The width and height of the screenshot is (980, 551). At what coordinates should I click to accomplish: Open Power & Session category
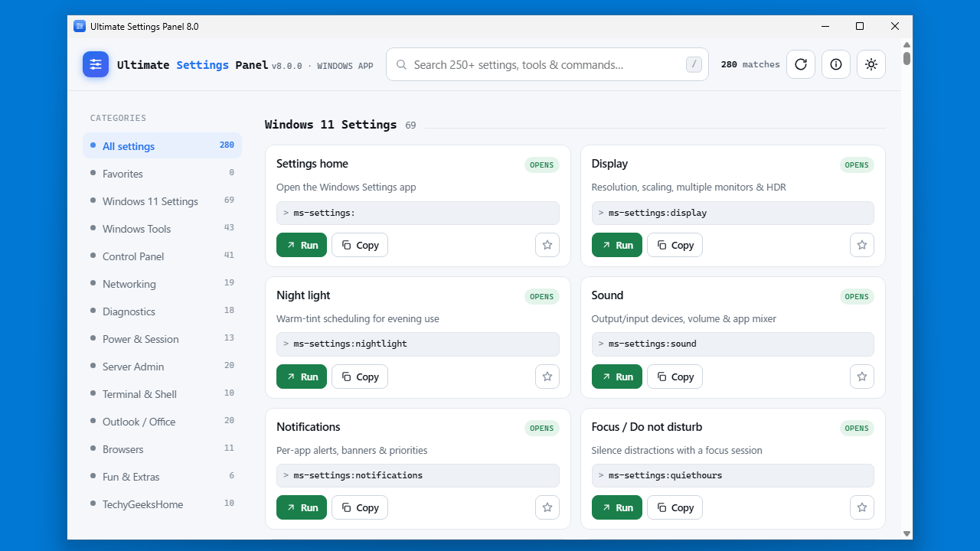[162, 339]
